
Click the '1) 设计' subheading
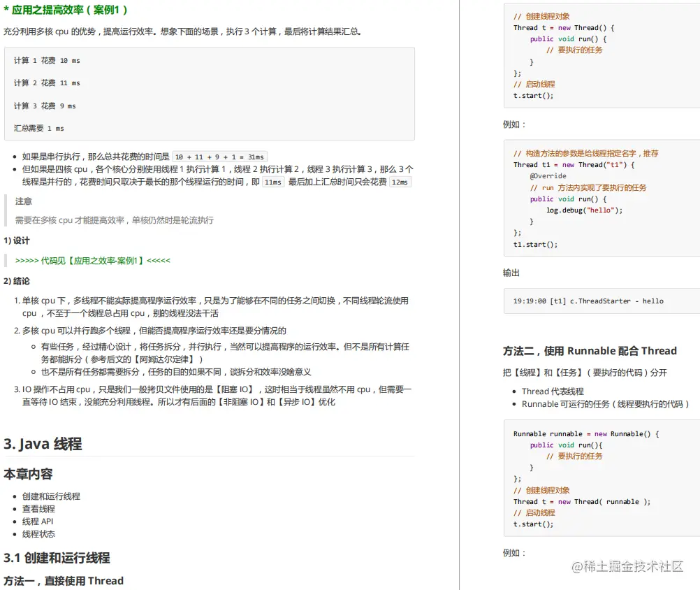point(17,240)
